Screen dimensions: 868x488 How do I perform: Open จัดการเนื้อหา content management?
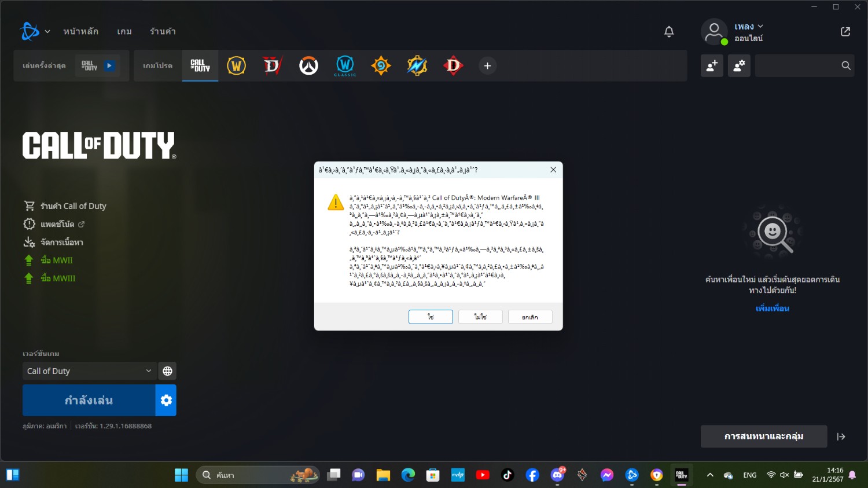(53, 242)
